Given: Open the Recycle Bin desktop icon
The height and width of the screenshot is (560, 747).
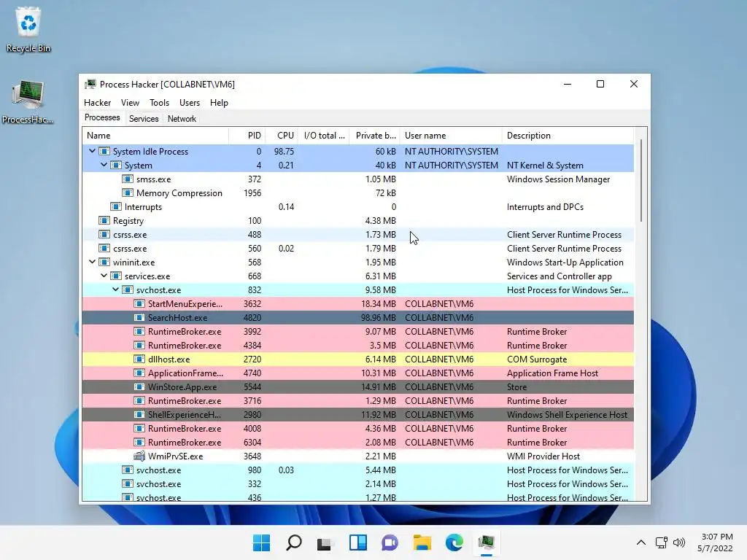Looking at the screenshot, I should [x=28, y=29].
